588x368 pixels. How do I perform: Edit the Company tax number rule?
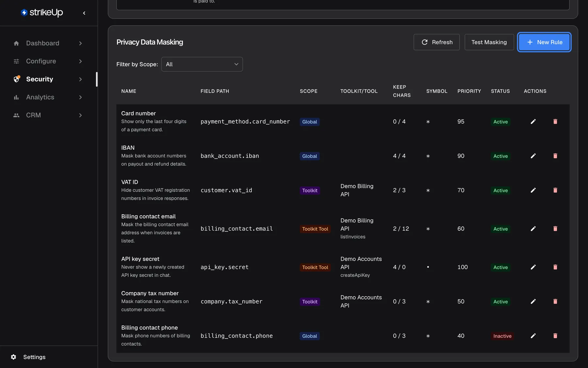pyautogui.click(x=533, y=302)
